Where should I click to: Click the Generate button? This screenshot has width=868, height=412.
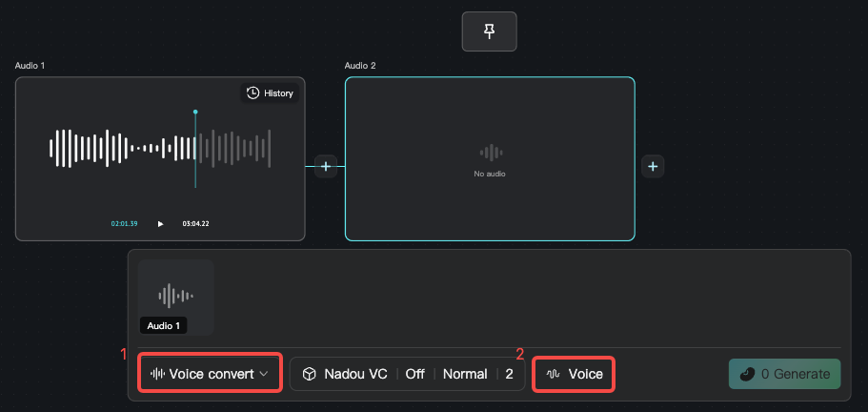click(x=784, y=374)
